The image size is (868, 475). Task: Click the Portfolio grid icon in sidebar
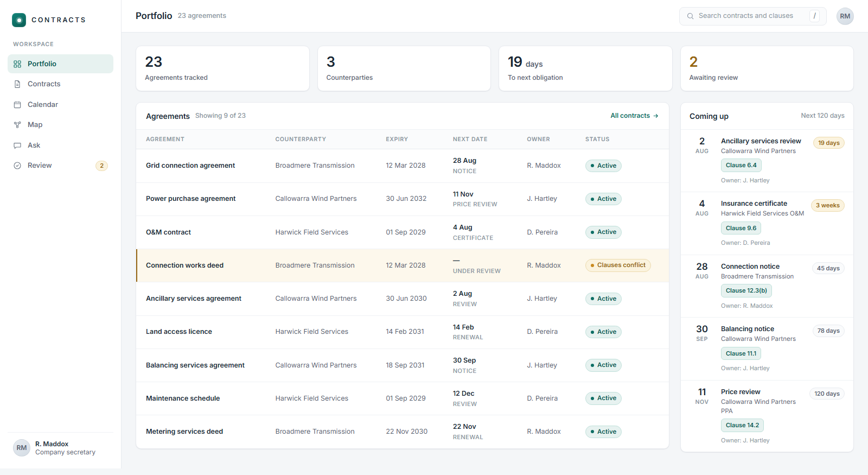coord(17,64)
